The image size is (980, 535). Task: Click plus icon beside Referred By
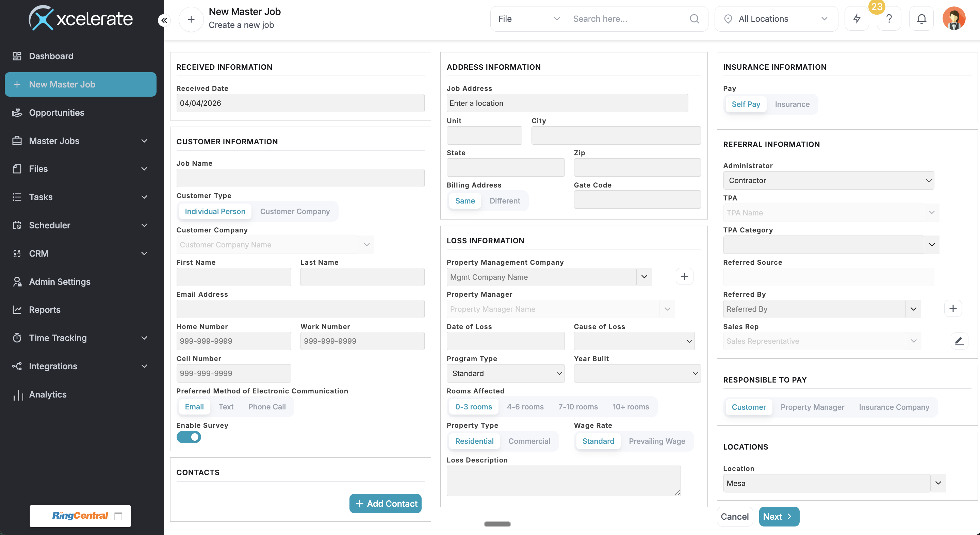953,309
